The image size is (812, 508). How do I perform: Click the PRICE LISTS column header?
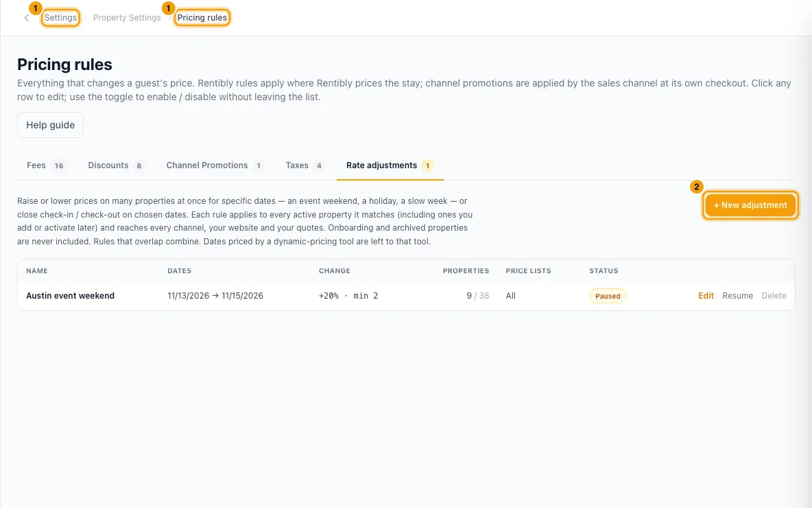pyautogui.click(x=528, y=271)
